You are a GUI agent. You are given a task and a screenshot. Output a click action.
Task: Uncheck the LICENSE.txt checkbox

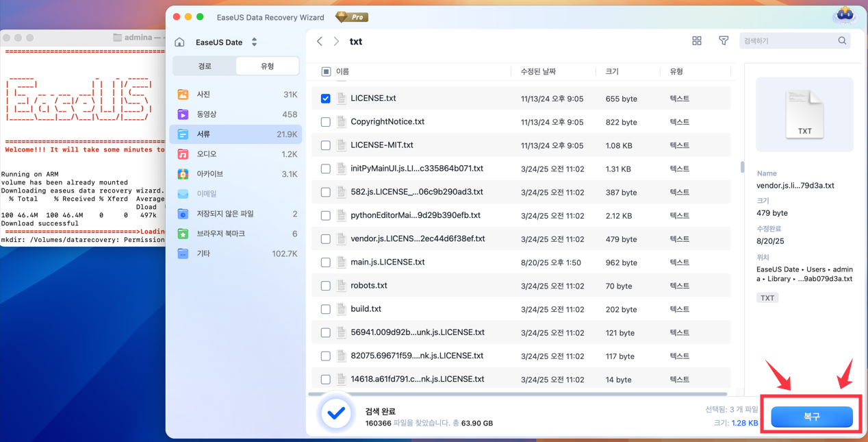point(326,99)
